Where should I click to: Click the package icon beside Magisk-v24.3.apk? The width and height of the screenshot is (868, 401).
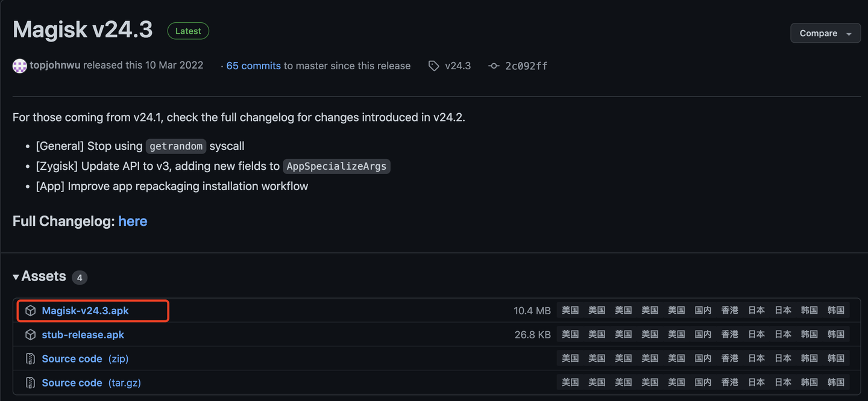(x=30, y=310)
